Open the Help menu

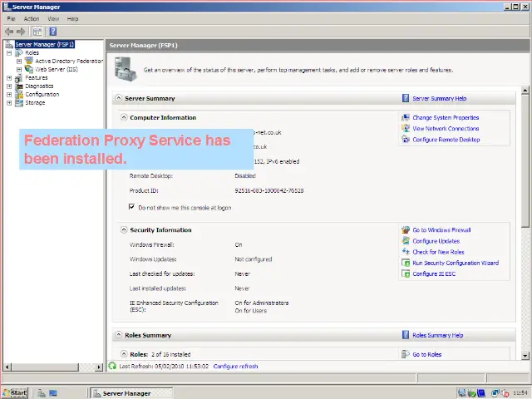click(72, 19)
